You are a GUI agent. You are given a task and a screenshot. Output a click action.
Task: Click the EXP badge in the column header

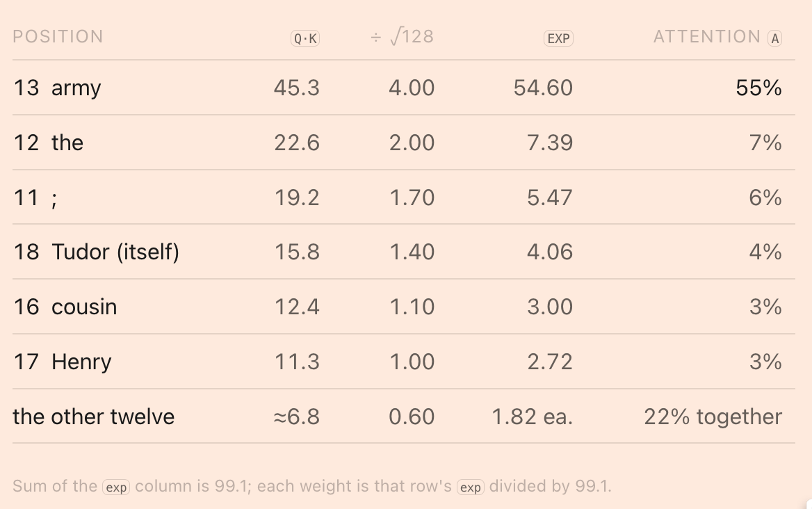point(558,38)
